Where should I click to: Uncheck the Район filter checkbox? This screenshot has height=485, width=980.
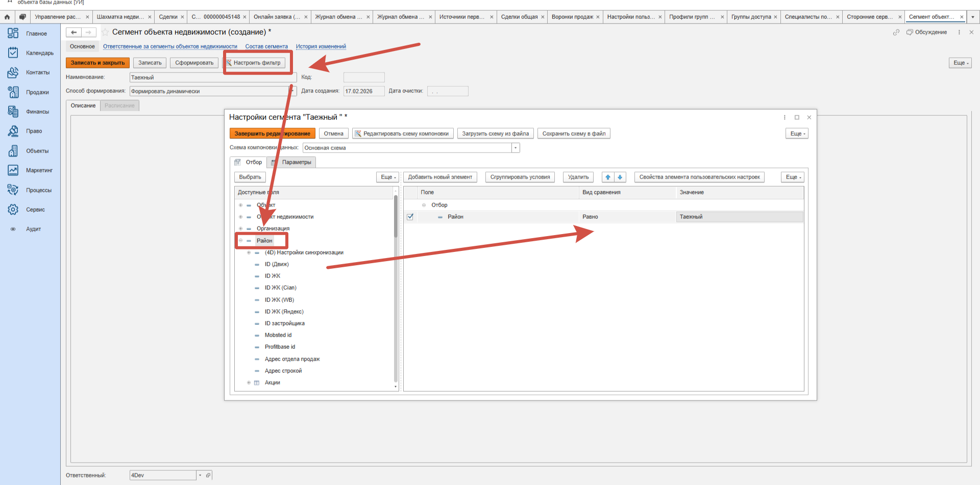410,217
